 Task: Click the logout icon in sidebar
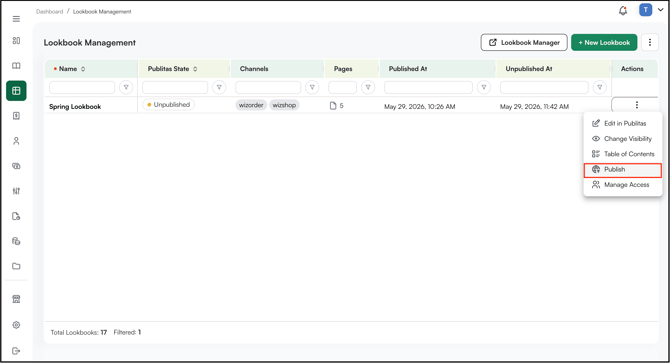pyautogui.click(x=16, y=351)
